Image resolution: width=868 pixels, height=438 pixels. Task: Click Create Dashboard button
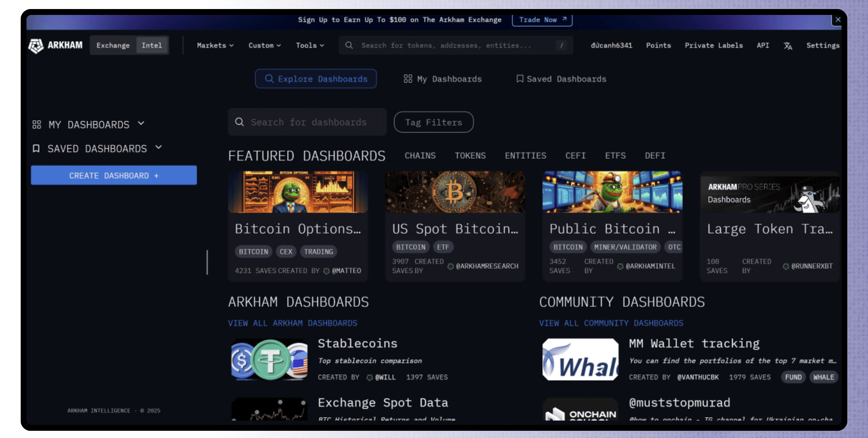(x=114, y=175)
